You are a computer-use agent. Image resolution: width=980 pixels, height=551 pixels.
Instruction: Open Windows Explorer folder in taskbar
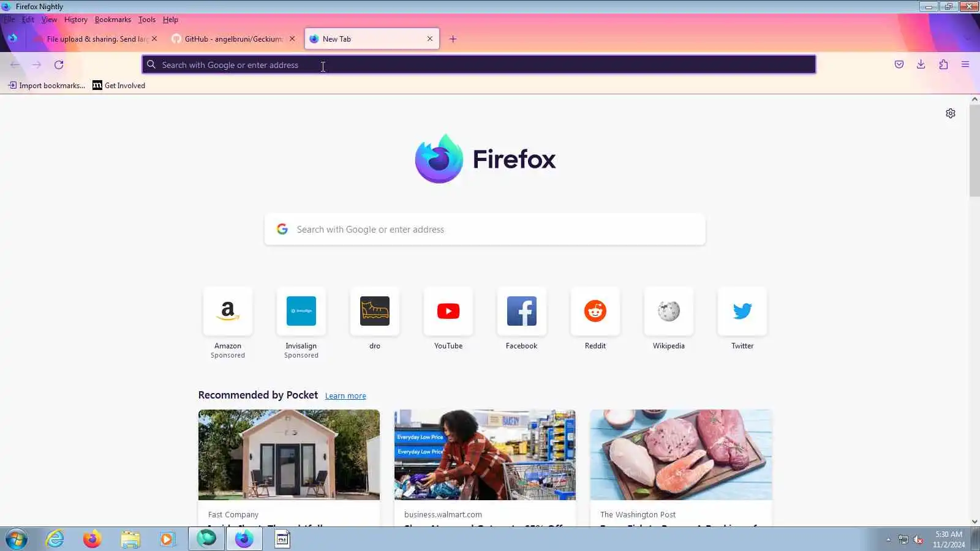tap(130, 539)
